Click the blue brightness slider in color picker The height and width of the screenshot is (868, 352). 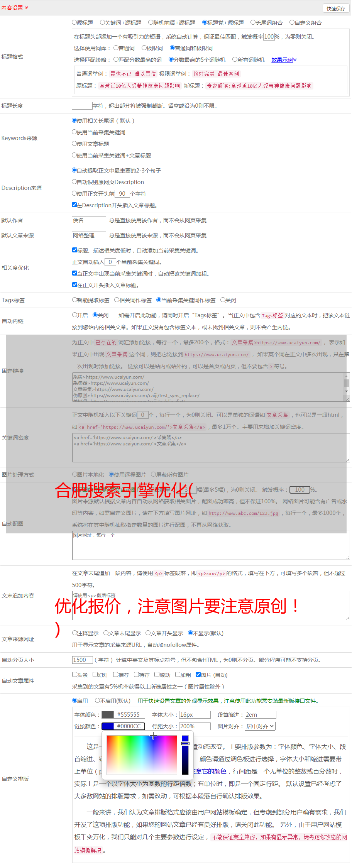pyautogui.click(x=185, y=755)
